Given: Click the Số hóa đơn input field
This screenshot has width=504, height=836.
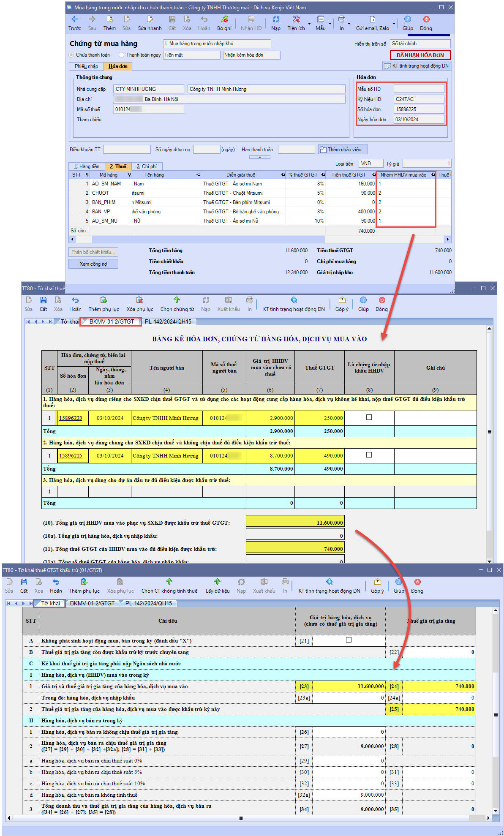Looking at the screenshot, I should pos(419,109).
